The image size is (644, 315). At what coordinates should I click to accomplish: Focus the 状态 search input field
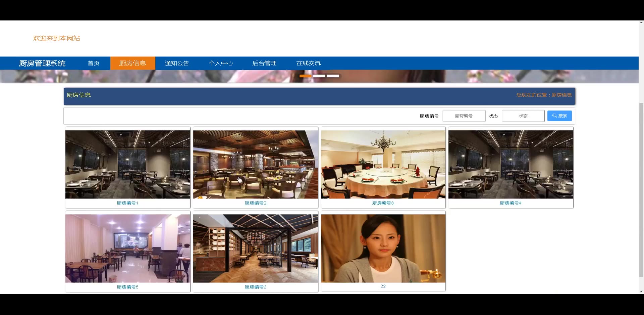[523, 116]
